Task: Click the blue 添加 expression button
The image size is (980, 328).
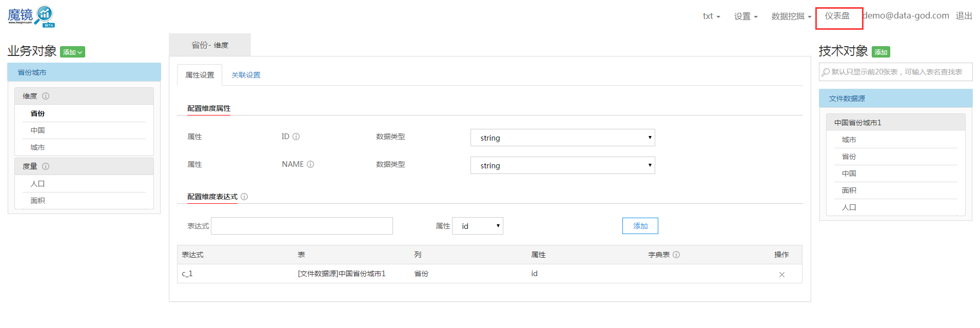Action: click(640, 226)
